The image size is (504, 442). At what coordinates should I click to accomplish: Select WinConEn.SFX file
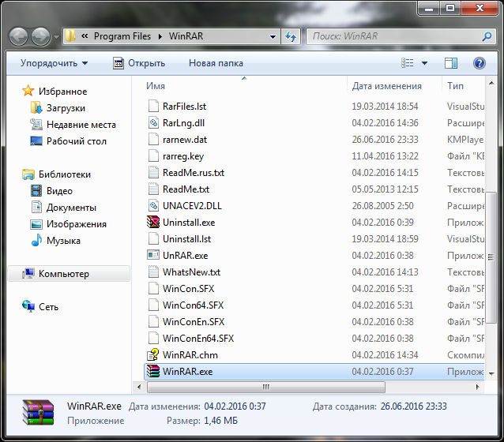click(x=194, y=322)
